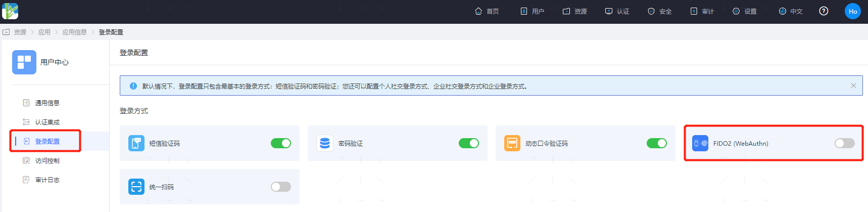Turn off 动态口令验证码 login toggle

click(x=657, y=143)
